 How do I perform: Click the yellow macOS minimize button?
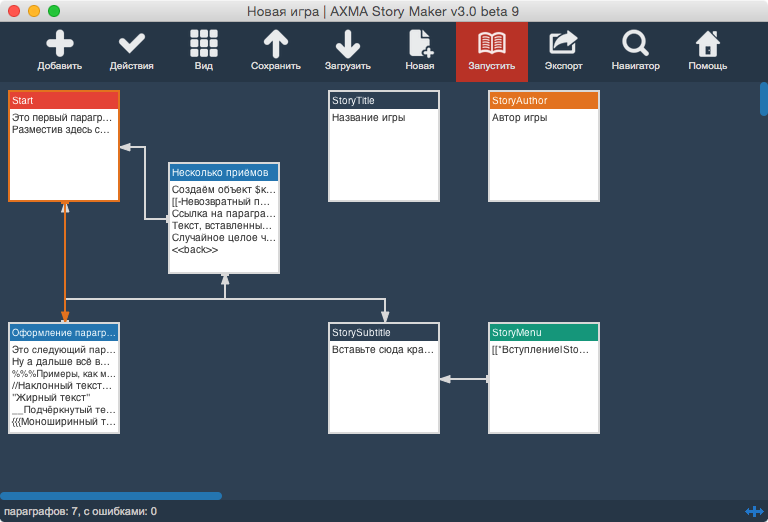34,11
